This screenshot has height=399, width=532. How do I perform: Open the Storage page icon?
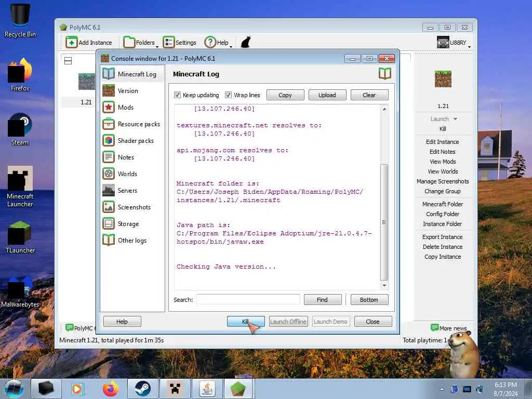(x=109, y=223)
